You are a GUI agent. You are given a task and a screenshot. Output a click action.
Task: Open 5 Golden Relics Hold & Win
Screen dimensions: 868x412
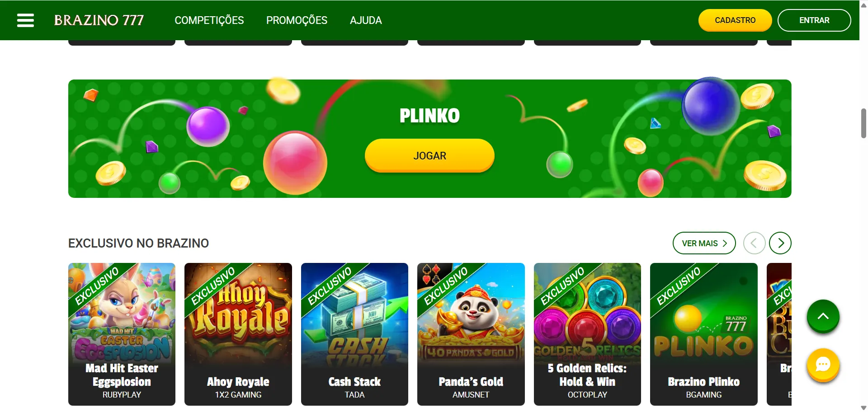click(x=587, y=334)
